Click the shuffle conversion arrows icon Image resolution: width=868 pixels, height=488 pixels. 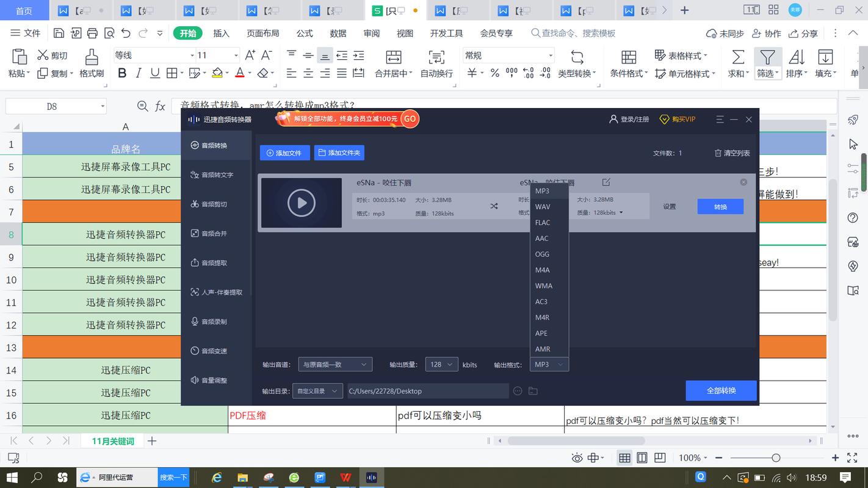494,206
